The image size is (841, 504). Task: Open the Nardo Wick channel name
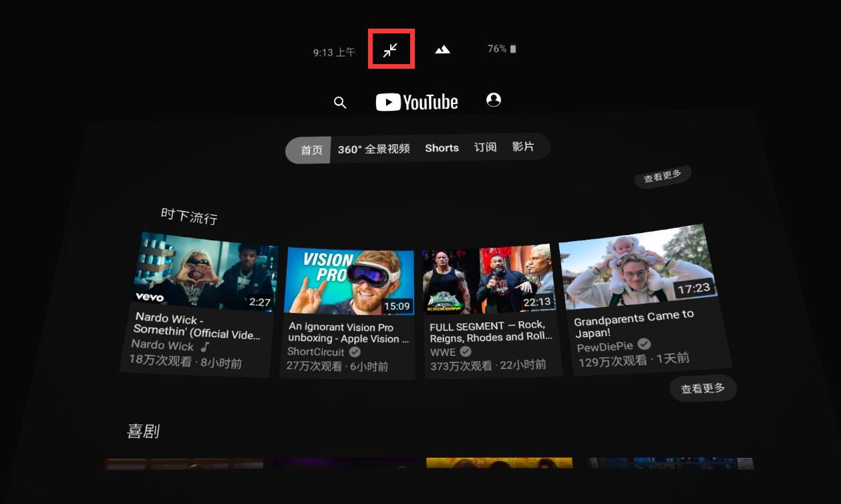click(162, 345)
